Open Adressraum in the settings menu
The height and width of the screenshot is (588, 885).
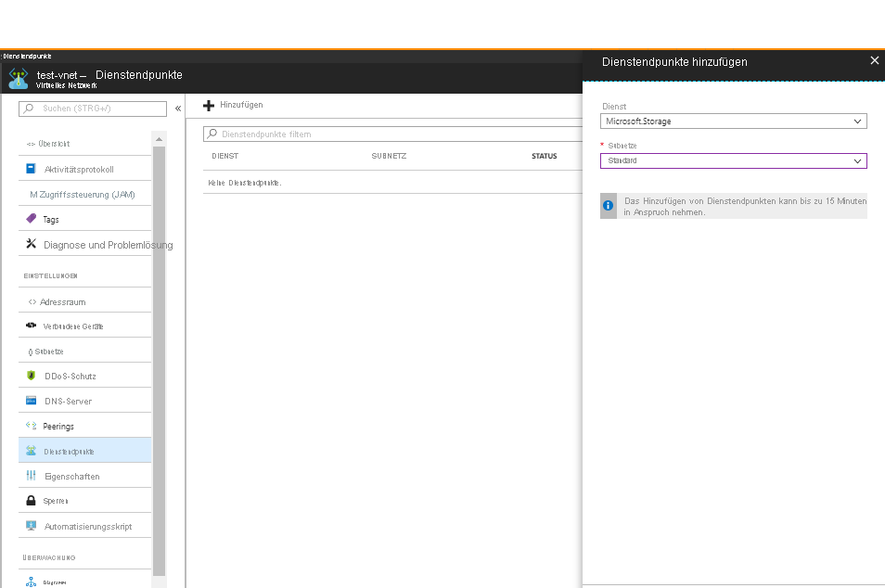coord(62,301)
